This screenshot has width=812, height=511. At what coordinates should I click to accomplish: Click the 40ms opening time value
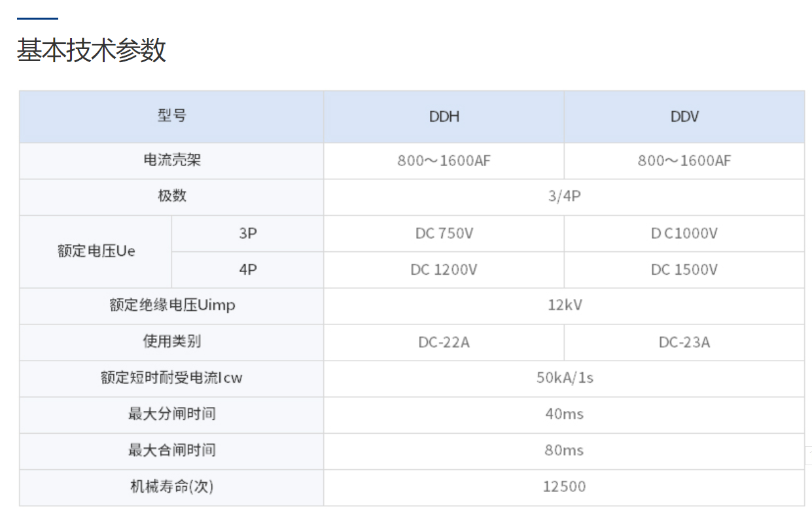click(564, 414)
